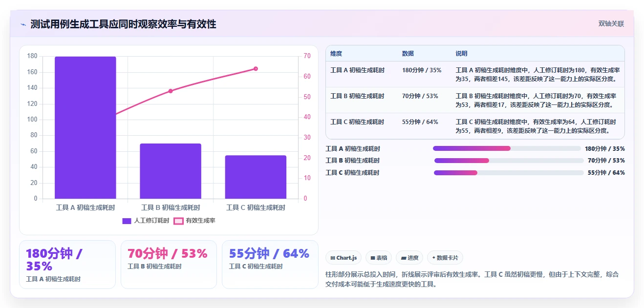This screenshot has width=644, height=308.
Task: Click the 工具 B progress bar
Action: [509, 161]
